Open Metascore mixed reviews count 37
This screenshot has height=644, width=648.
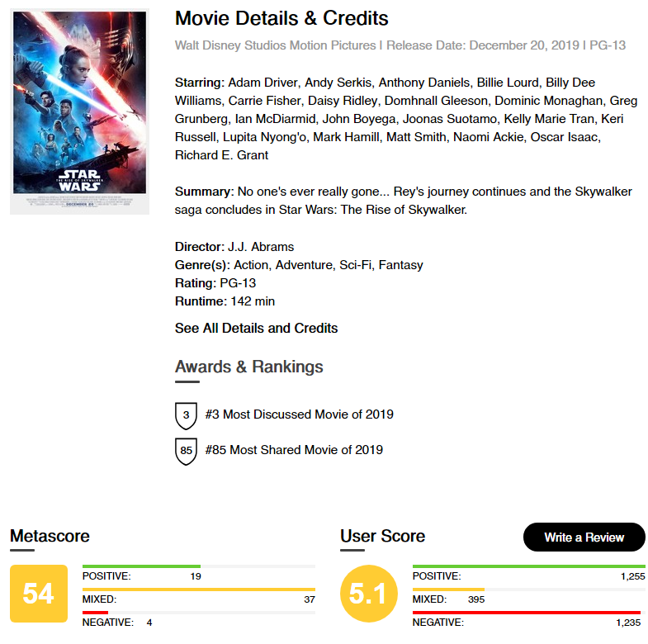[x=310, y=599]
